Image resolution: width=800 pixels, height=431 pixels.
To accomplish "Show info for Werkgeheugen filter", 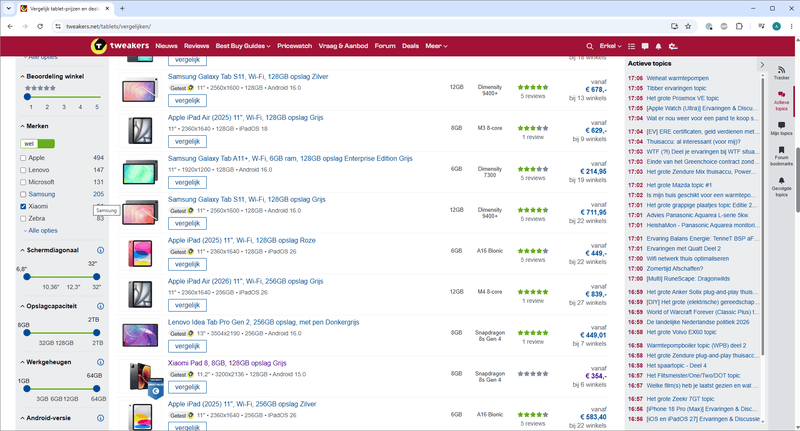I will (x=101, y=362).
